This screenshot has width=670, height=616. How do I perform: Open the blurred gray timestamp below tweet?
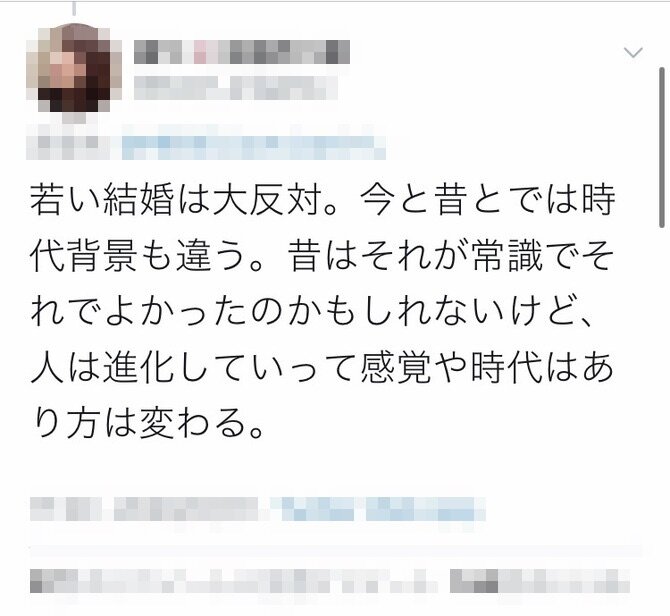coord(144,508)
